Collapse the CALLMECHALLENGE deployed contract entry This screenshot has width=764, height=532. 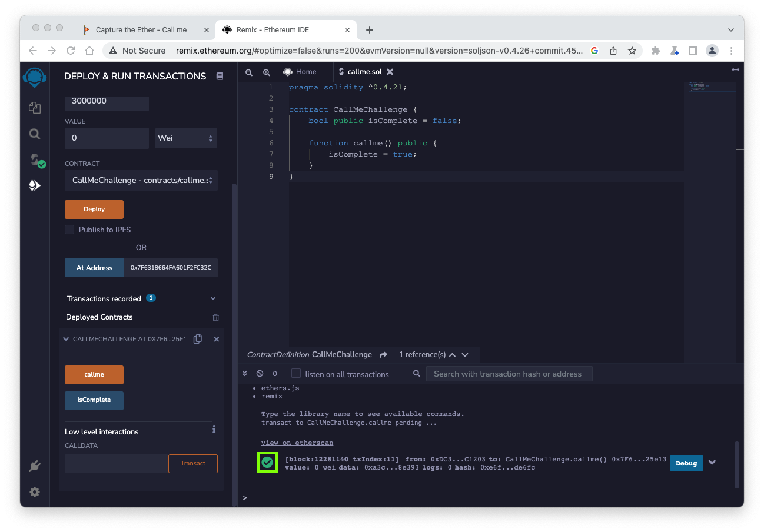pos(66,339)
